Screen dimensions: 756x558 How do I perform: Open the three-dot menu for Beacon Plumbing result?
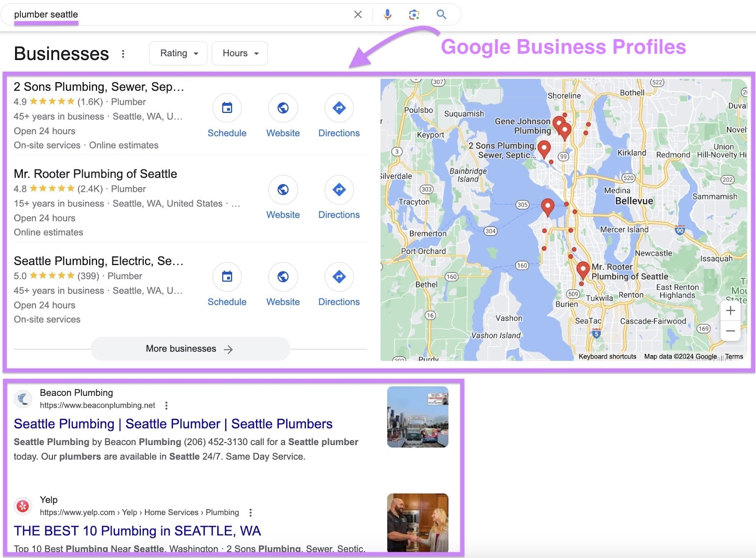click(166, 405)
